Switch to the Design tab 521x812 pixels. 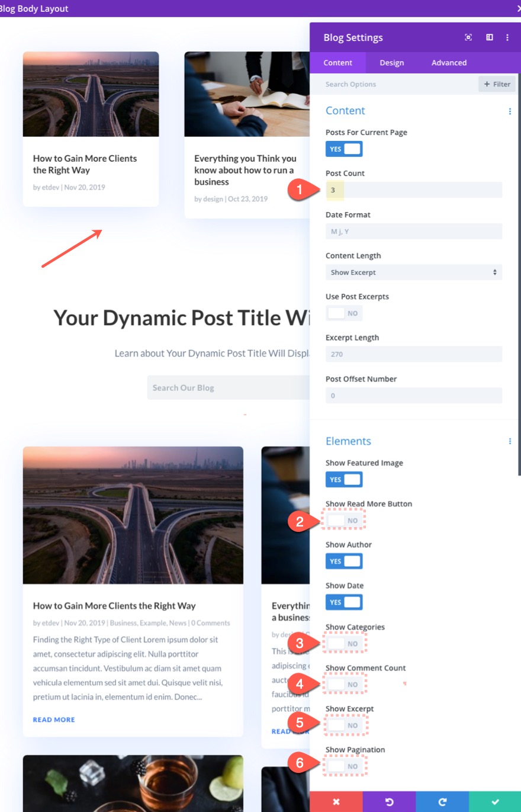tap(391, 62)
